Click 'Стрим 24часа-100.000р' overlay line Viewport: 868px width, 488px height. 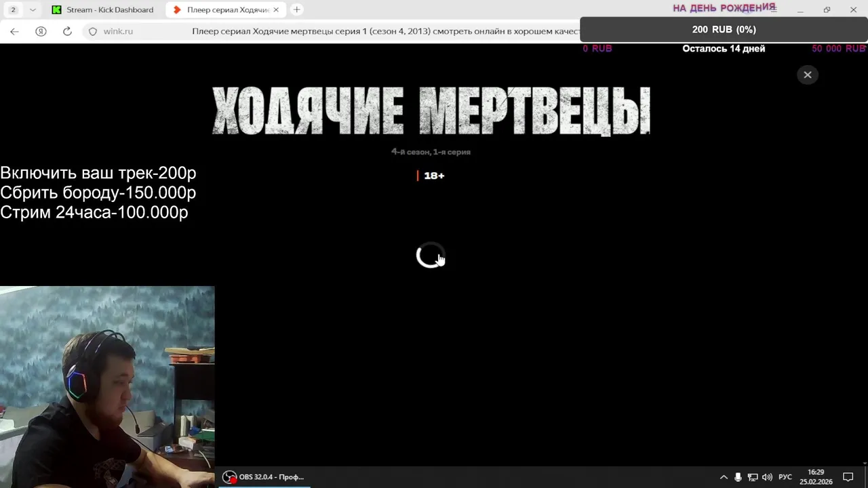[94, 212]
